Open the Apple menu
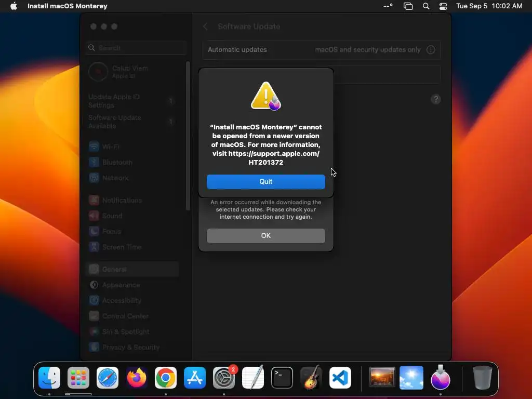This screenshot has height=399, width=532. [14, 6]
